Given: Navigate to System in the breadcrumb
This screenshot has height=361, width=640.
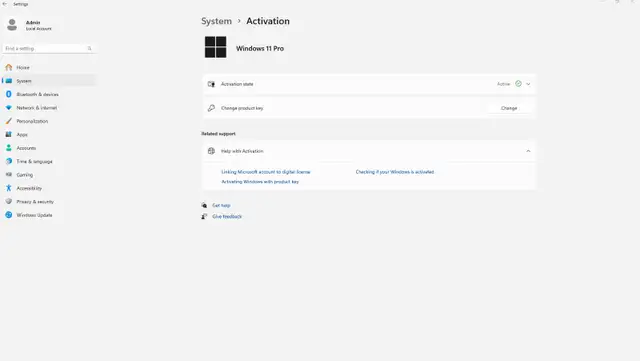Looking at the screenshot, I should click(216, 21).
